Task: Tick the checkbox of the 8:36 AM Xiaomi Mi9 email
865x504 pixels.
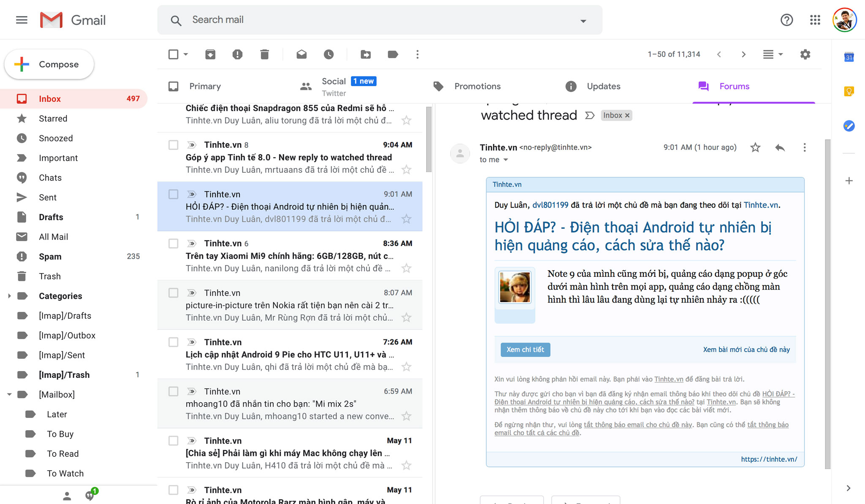Action: 173,244
